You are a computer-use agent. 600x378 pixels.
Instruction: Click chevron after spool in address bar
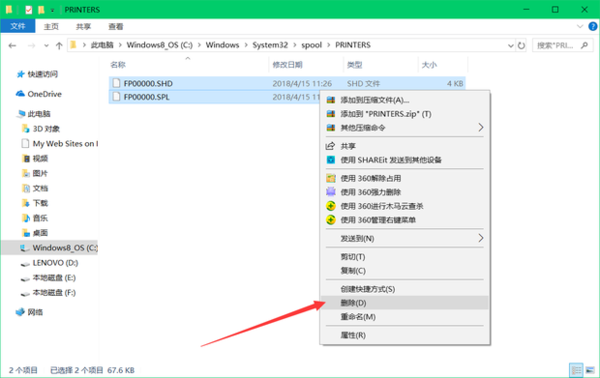click(x=329, y=45)
